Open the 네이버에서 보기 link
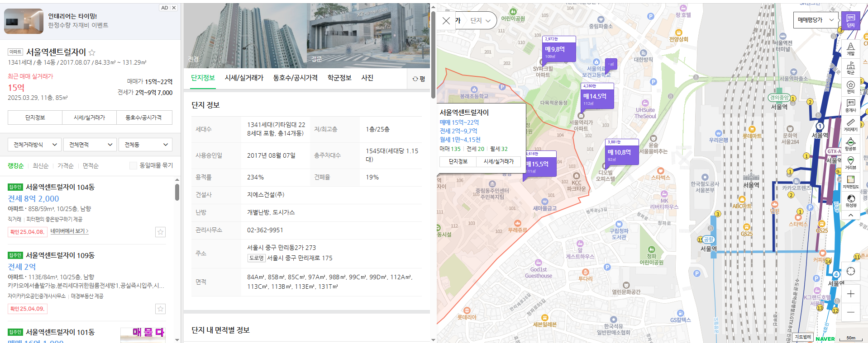868x343 pixels. (69, 231)
